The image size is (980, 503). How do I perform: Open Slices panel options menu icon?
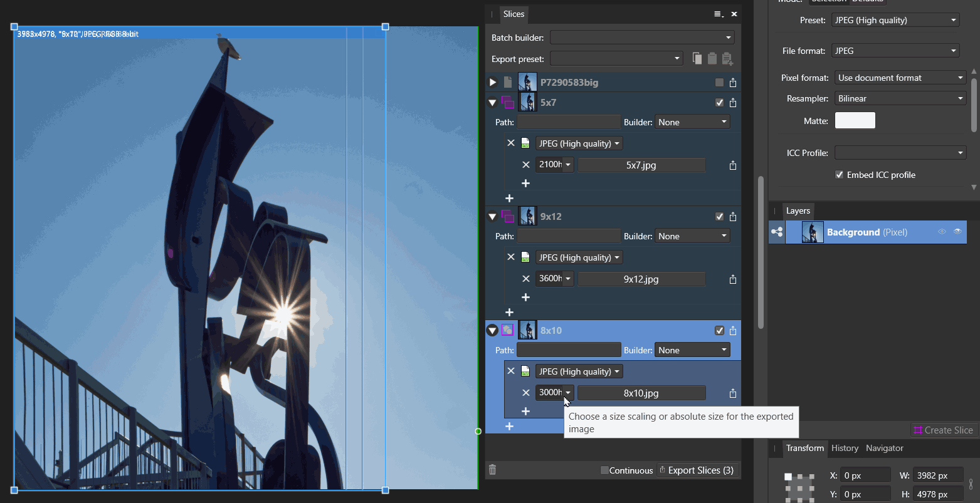pos(719,14)
